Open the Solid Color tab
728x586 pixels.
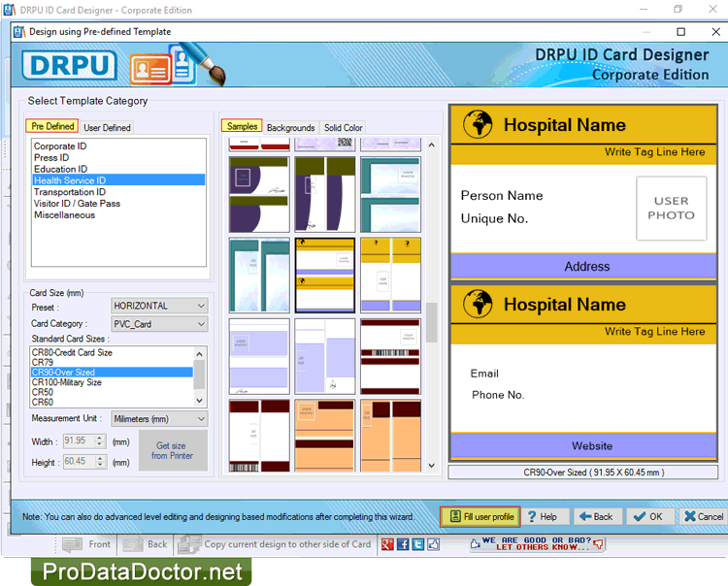click(x=343, y=128)
